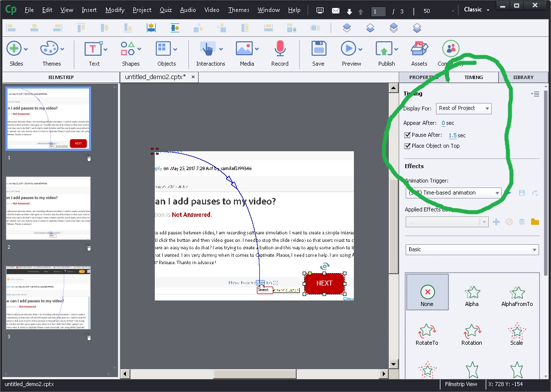This screenshot has height=392, width=551.
Task: Open the Quiz menu
Action: [166, 10]
